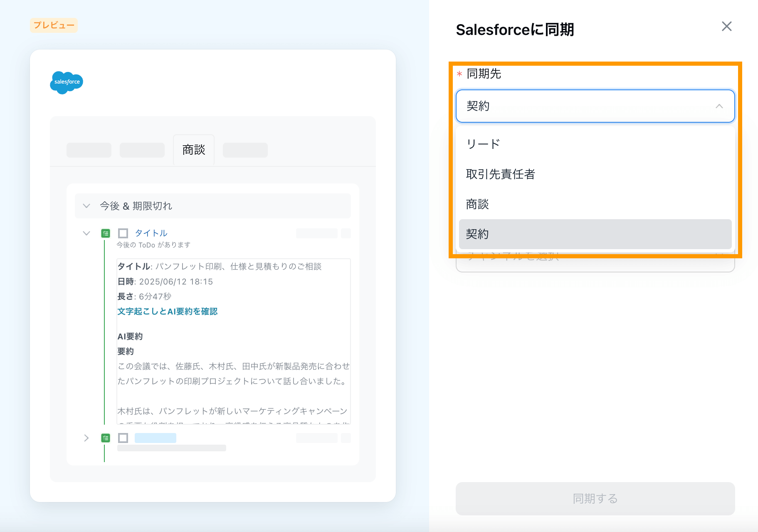
Task: Select 商談 option in the dropdown list
Action: tap(595, 204)
